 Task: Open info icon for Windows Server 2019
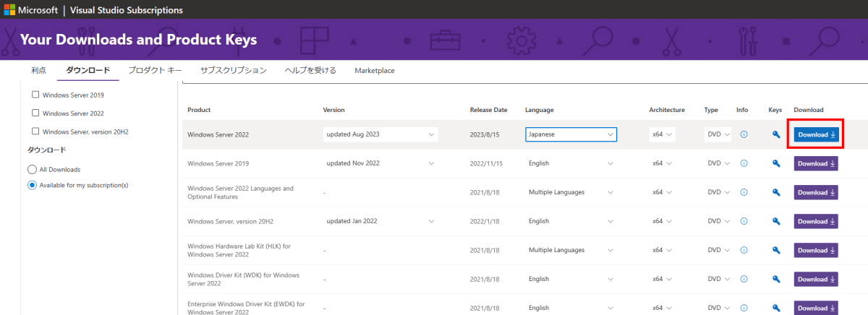744,163
